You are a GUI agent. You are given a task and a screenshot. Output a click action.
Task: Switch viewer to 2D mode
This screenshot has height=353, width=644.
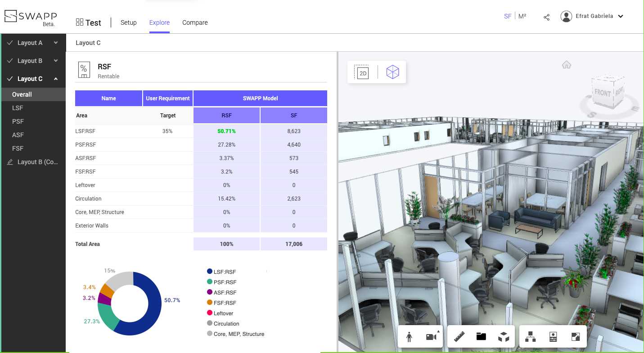pos(362,72)
